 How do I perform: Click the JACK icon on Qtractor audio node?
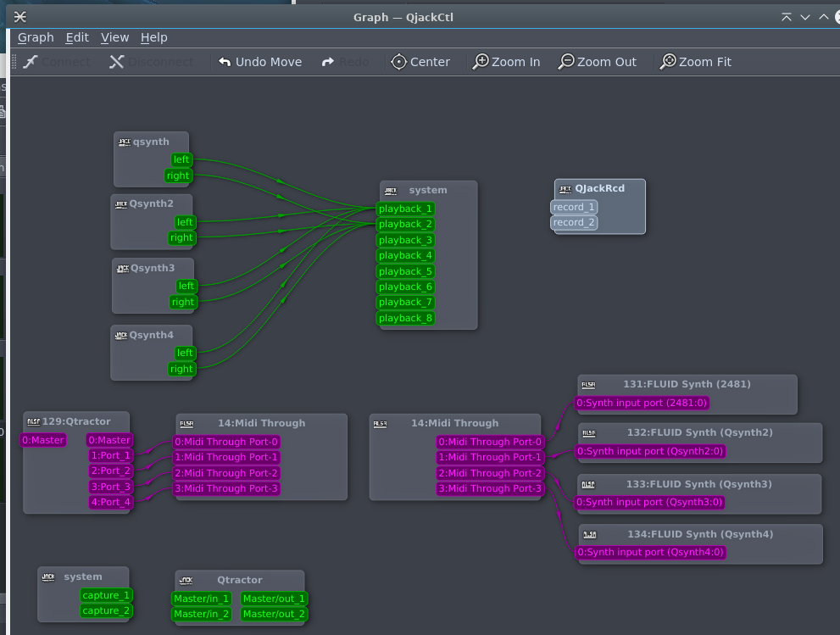186,581
